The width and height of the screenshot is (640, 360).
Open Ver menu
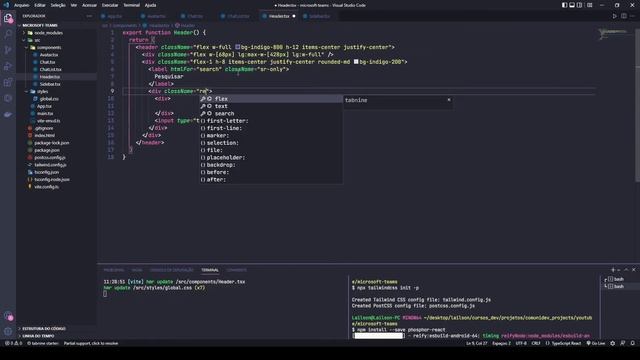(74, 5)
